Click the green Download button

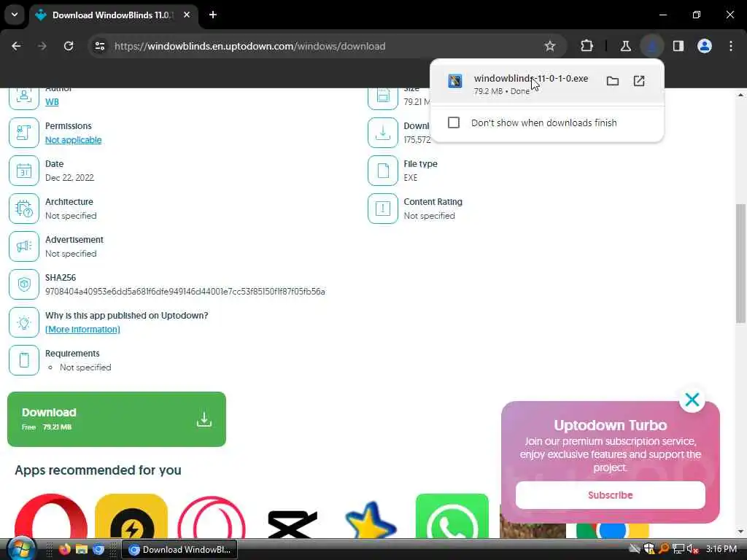(117, 419)
